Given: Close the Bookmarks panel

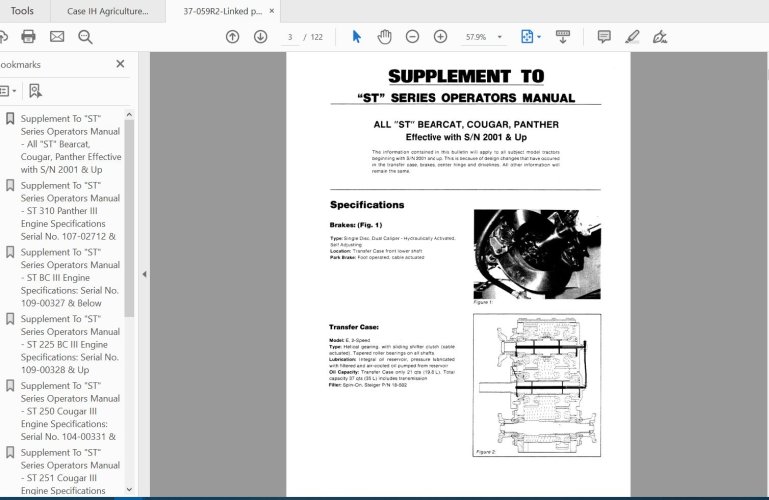Looking at the screenshot, I should [120, 64].
